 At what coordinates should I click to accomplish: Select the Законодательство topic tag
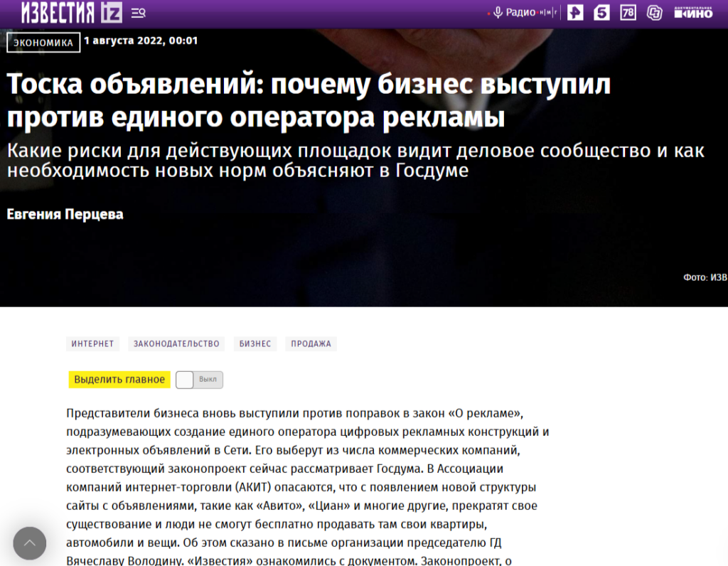(176, 344)
